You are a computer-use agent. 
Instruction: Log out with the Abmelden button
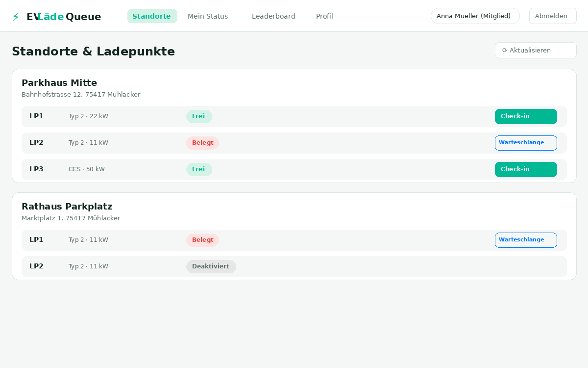[x=553, y=16]
